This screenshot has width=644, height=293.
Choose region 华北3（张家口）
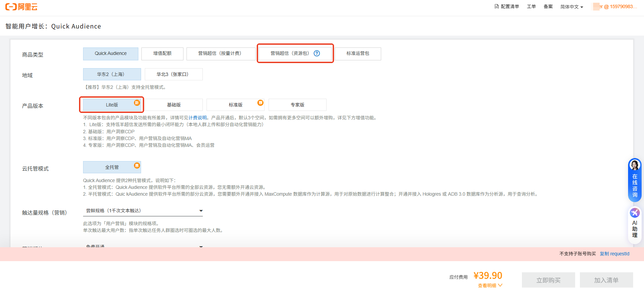tap(174, 74)
